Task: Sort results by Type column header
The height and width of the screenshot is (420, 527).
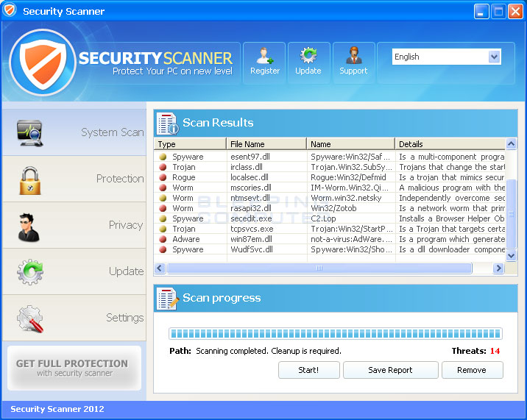Action: click(x=190, y=144)
